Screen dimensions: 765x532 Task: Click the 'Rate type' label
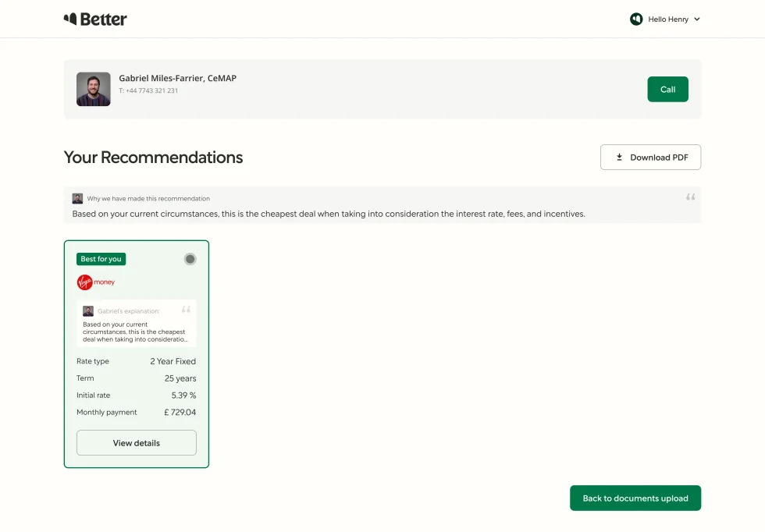pyautogui.click(x=93, y=361)
